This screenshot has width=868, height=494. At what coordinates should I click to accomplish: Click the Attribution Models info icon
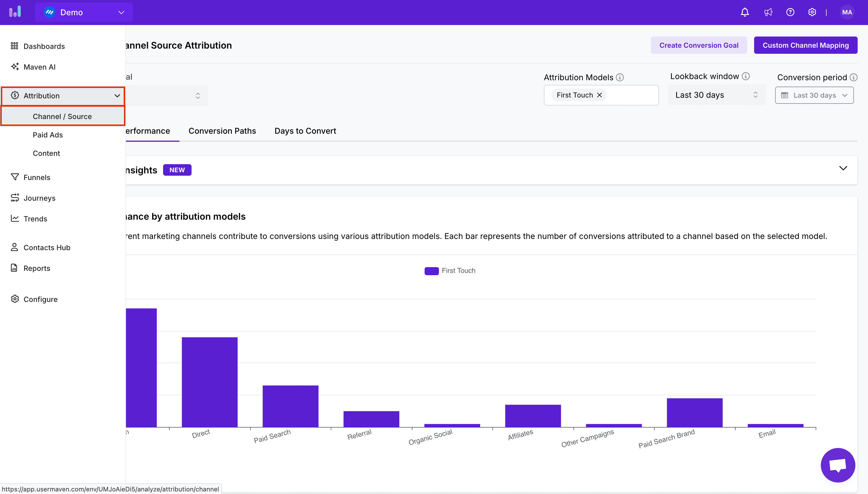[x=620, y=77]
